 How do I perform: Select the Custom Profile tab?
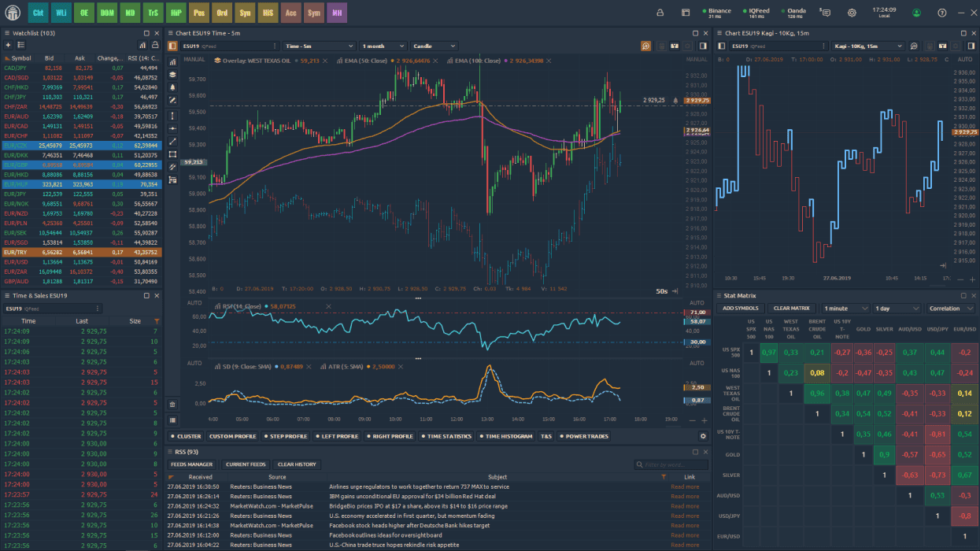(232, 436)
